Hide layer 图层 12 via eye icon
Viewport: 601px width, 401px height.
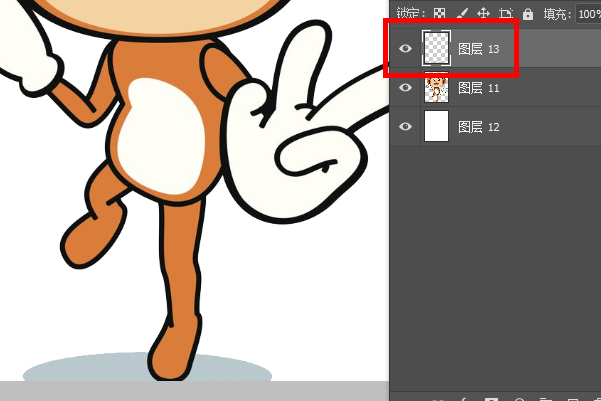click(405, 127)
